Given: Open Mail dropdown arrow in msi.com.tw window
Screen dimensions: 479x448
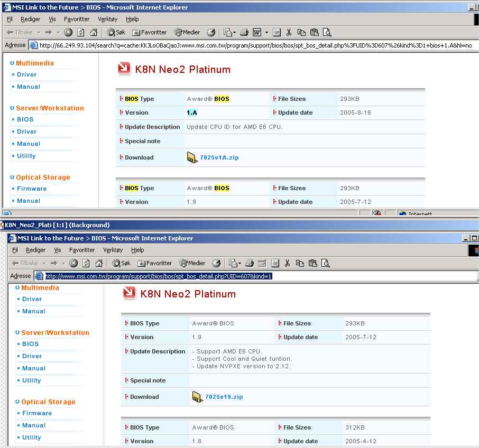Looking at the screenshot, I should pyautogui.click(x=240, y=263).
